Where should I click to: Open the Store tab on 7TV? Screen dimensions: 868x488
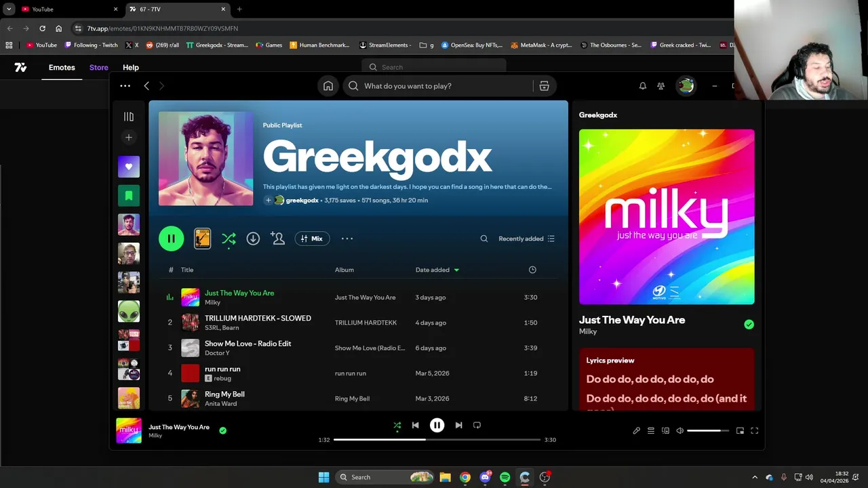98,68
